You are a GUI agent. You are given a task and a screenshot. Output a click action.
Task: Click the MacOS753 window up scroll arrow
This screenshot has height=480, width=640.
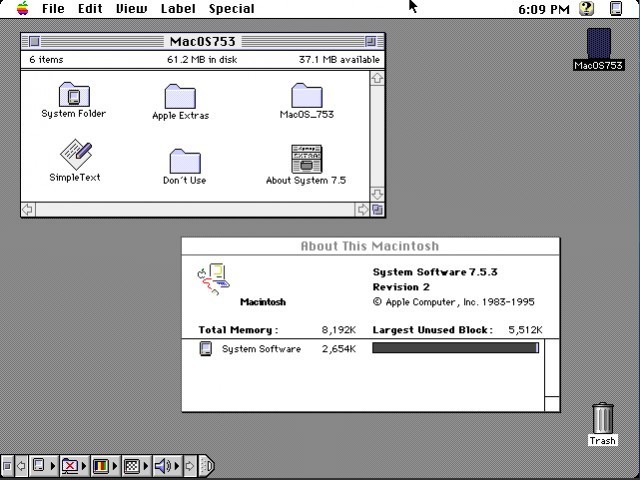[377, 78]
